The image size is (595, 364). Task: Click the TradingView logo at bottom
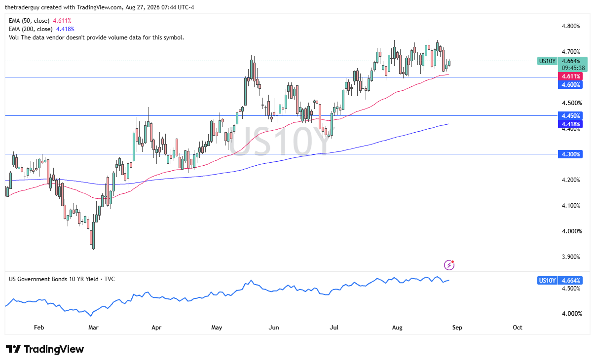[45, 349]
